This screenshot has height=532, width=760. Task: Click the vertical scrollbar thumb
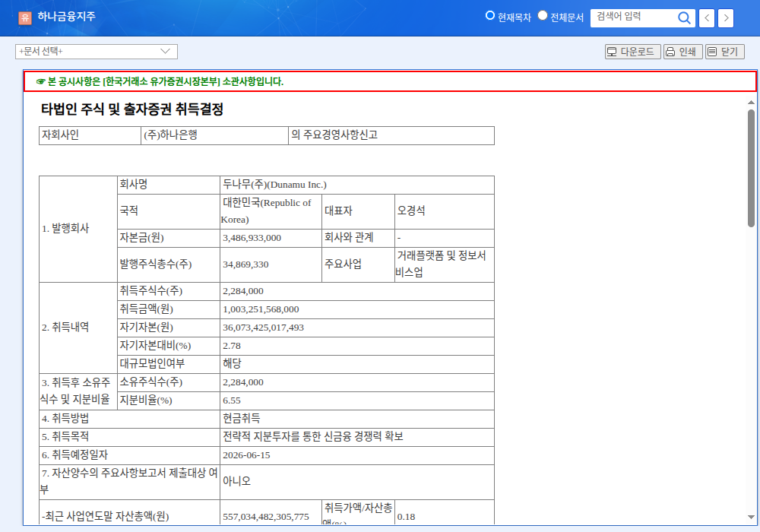point(751,167)
